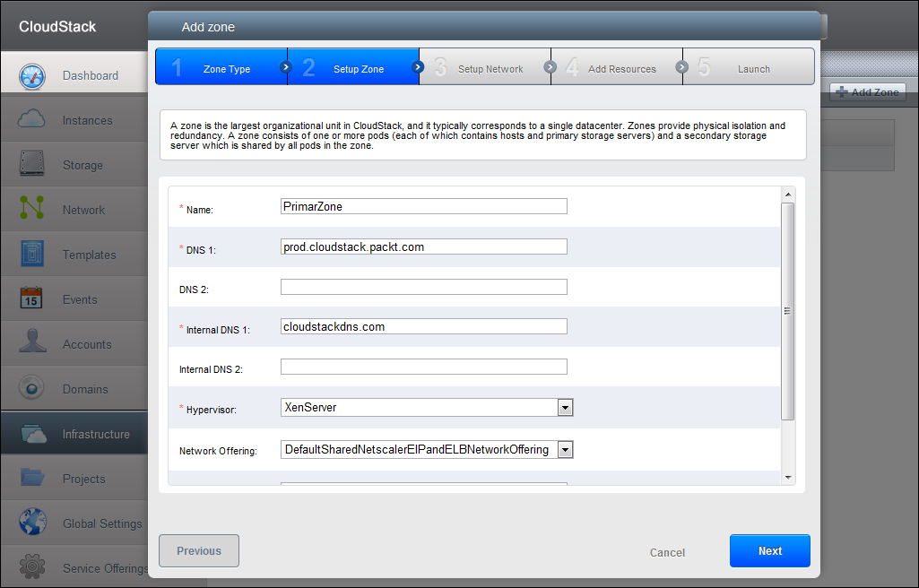Click into the DNS 2 input field
Viewport: 919px width, 588px height.
click(423, 287)
